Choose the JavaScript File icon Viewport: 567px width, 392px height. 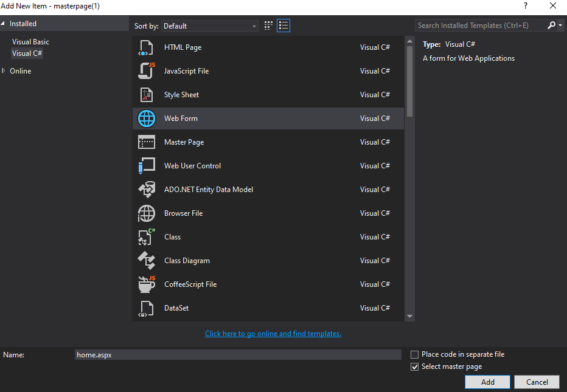(x=146, y=71)
